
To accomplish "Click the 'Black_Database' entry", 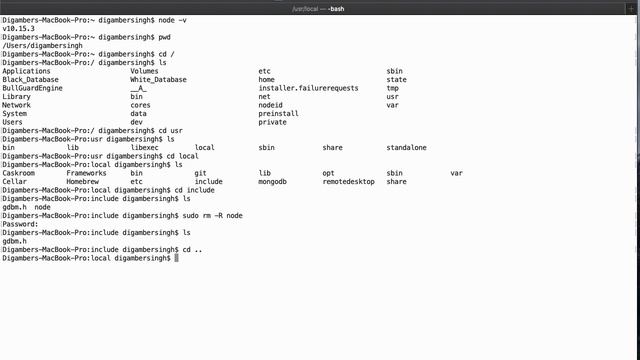I will [30, 80].
